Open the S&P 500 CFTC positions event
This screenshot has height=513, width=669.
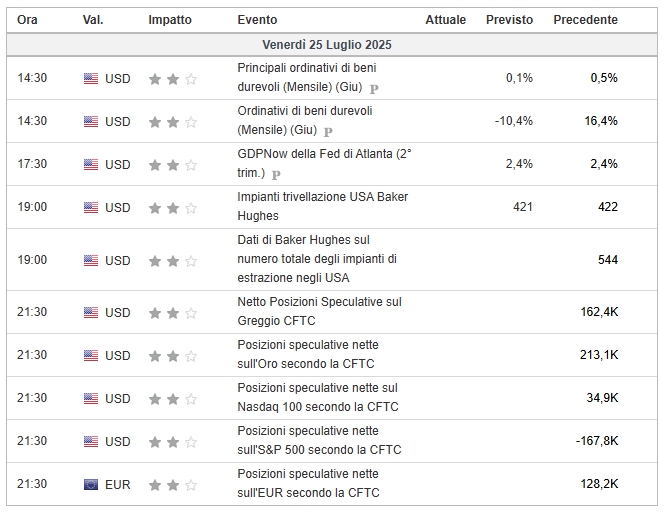(x=319, y=440)
